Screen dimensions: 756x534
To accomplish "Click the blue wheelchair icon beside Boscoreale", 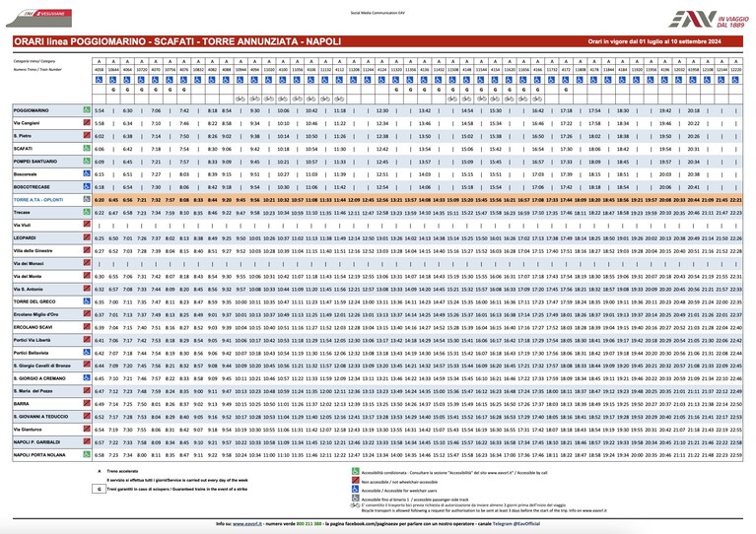I will click(x=87, y=173).
